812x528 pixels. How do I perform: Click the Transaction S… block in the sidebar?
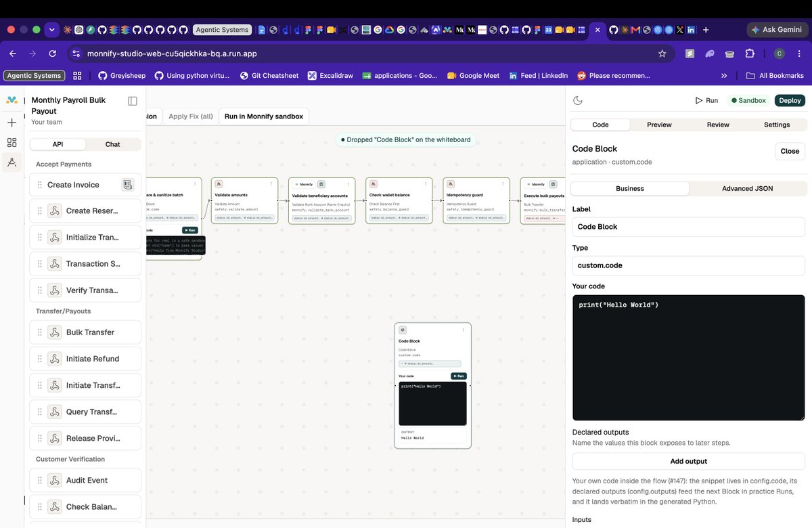[x=85, y=264]
